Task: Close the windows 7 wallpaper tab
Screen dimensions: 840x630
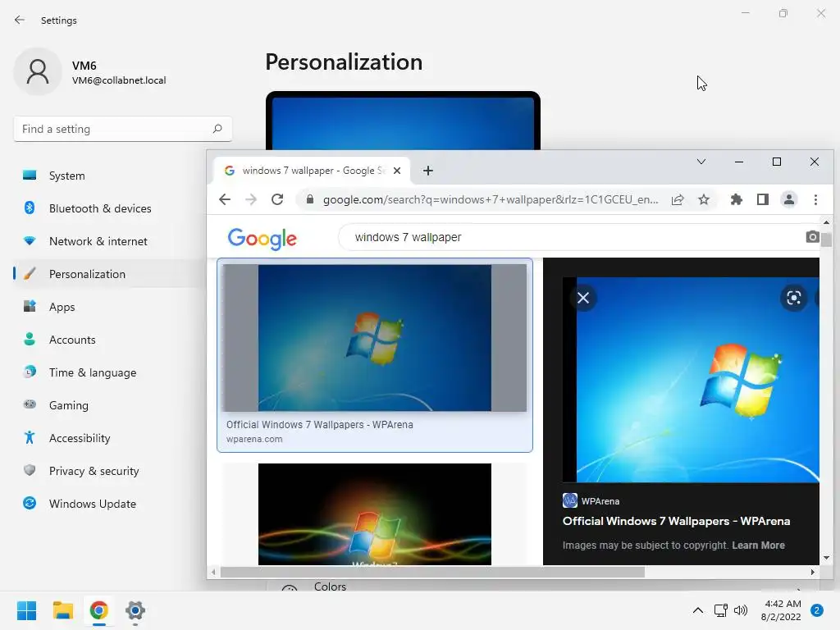Action: coord(397,171)
